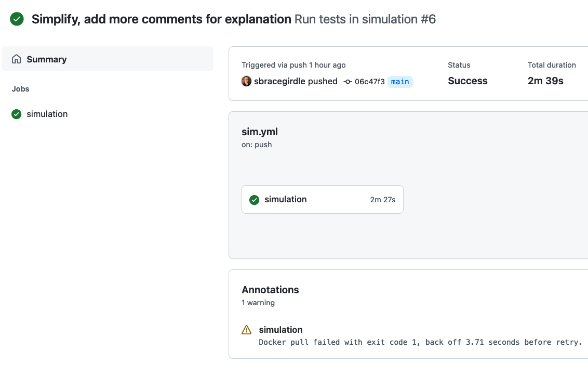Click the green check inside simulation graph node
The width and height of the screenshot is (588, 377).
(x=255, y=200)
